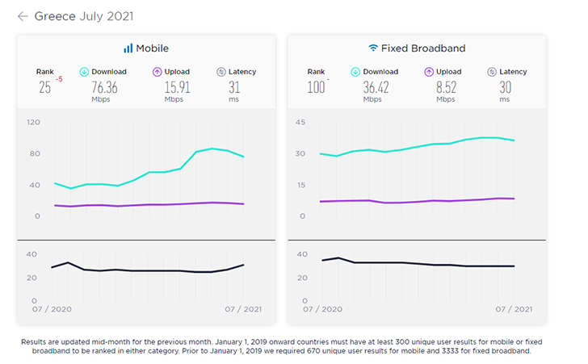The width and height of the screenshot is (588, 364).
Task: Click the Fixed Broadband latency icon
Action: coord(493,72)
